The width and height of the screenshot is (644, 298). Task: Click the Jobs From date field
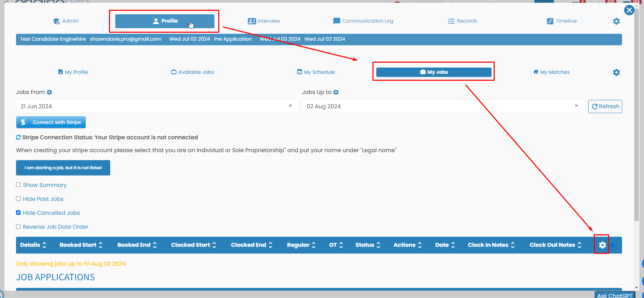150,106
